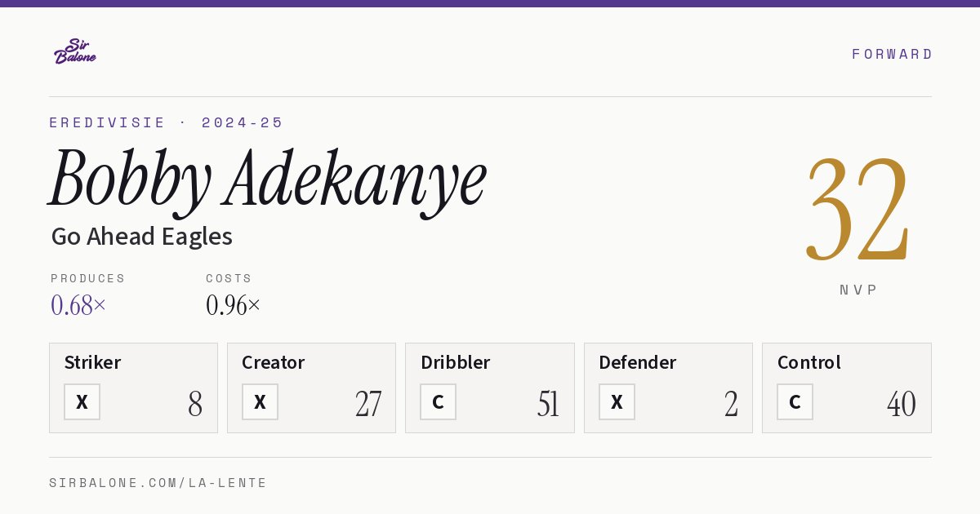Screen dimensions: 980x514
Task: Click the club name Go Ahead Eagles
Action: [x=142, y=237]
